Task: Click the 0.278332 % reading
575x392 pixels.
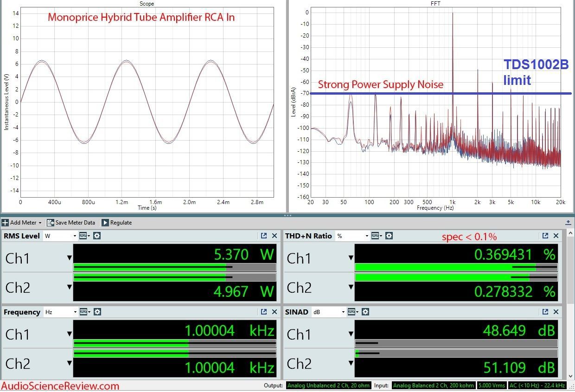Action: tap(515, 291)
